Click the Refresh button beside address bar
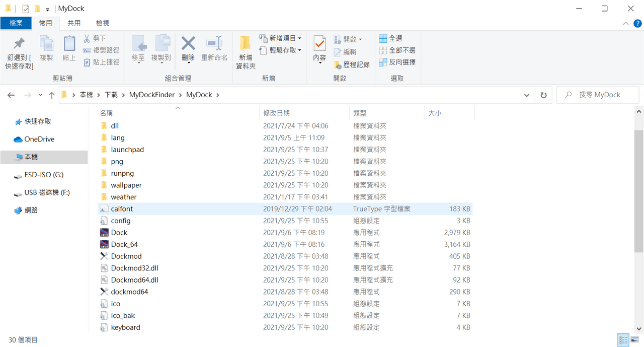The height and width of the screenshot is (347, 644). tap(543, 95)
